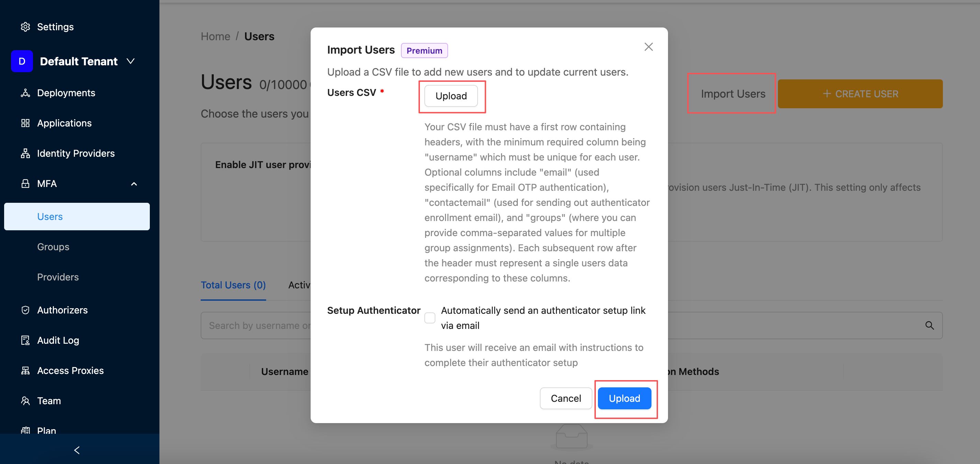
Task: Switch to the Total Users tab
Action: [233, 285]
